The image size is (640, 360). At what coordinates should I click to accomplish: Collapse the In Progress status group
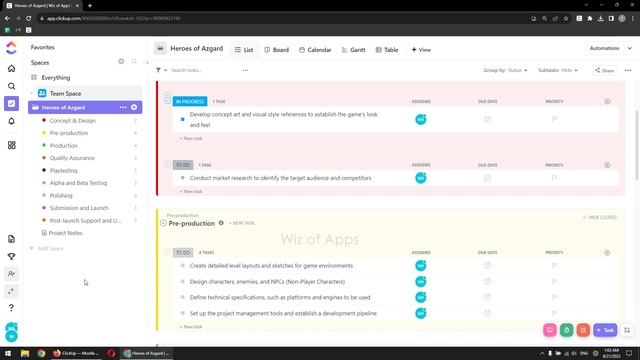point(167,100)
